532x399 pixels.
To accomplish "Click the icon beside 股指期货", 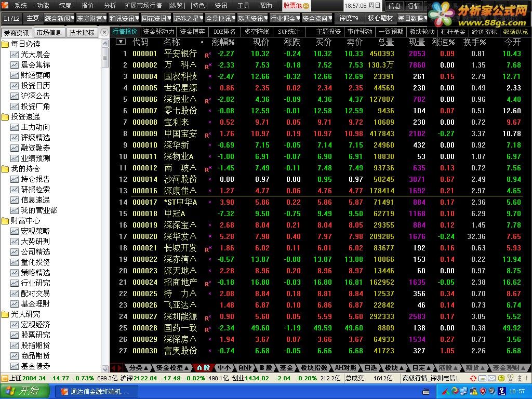I will [x=14, y=345].
